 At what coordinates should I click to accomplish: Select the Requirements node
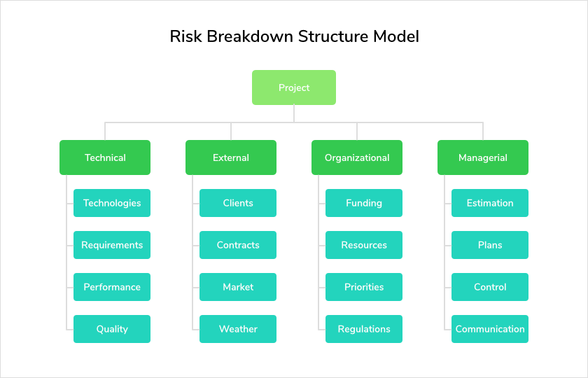(x=112, y=245)
